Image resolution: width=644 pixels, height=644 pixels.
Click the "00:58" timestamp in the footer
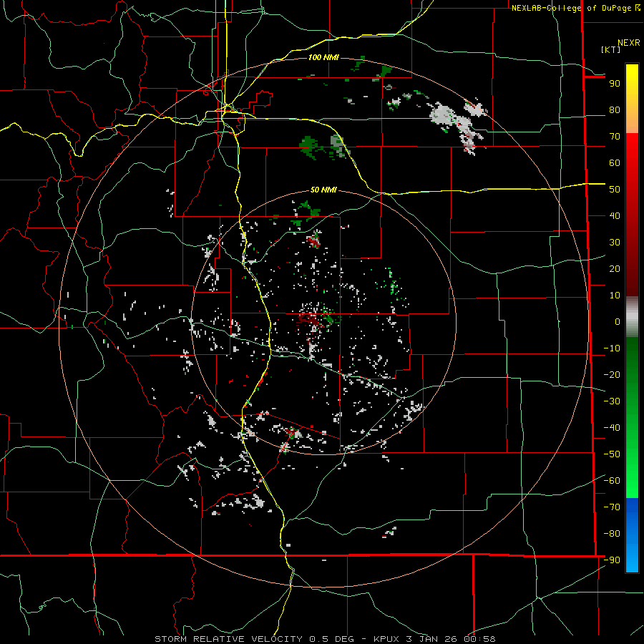click(x=479, y=639)
